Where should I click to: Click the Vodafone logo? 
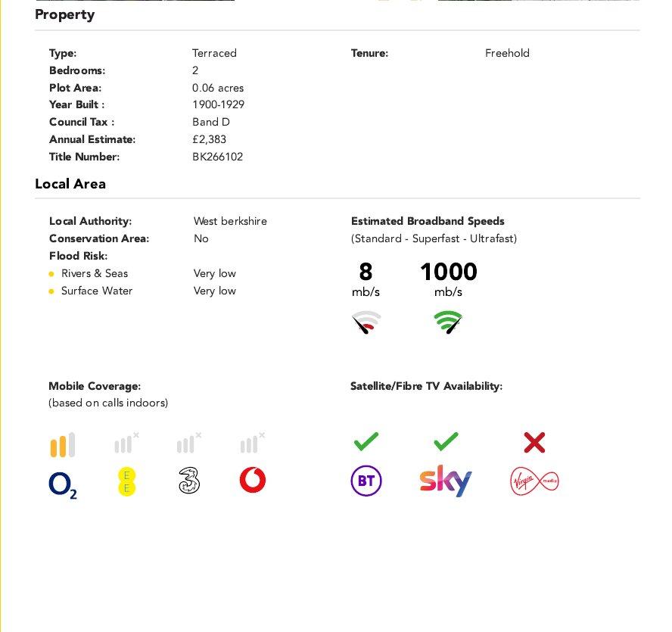253,480
